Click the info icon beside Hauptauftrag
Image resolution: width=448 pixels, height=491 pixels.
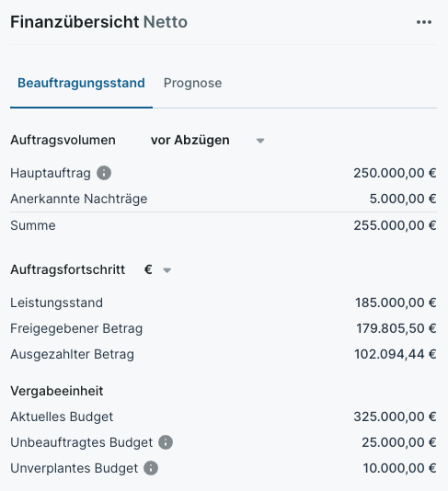coord(104,173)
